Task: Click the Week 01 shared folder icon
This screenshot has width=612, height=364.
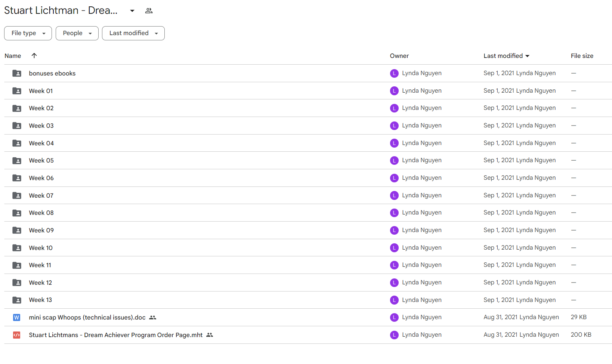Action: click(17, 91)
